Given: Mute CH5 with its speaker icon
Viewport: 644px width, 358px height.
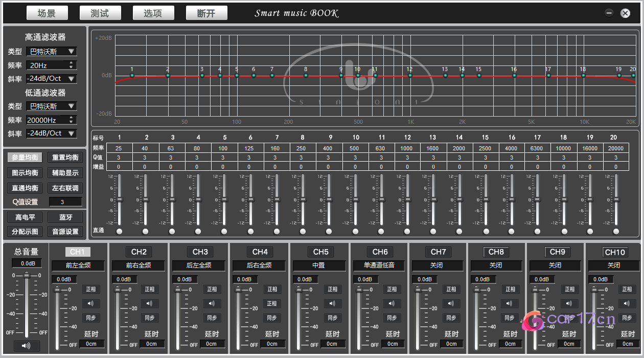Looking at the screenshot, I should coord(332,303).
